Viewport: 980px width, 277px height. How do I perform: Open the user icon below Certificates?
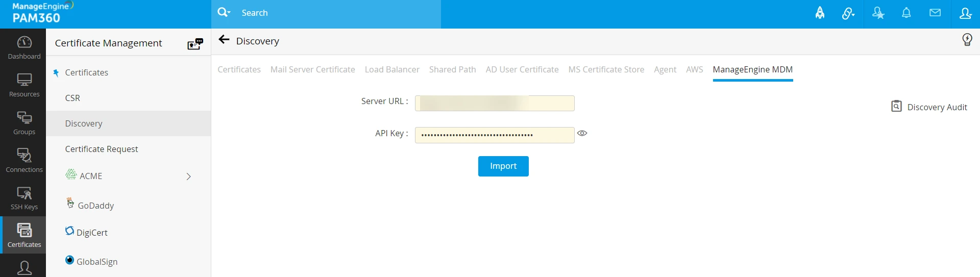[x=24, y=267]
